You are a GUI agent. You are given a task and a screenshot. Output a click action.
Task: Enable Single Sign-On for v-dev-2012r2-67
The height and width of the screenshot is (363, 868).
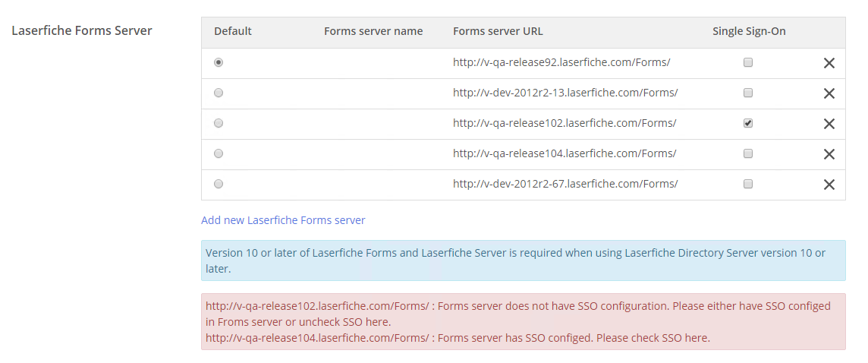click(748, 184)
